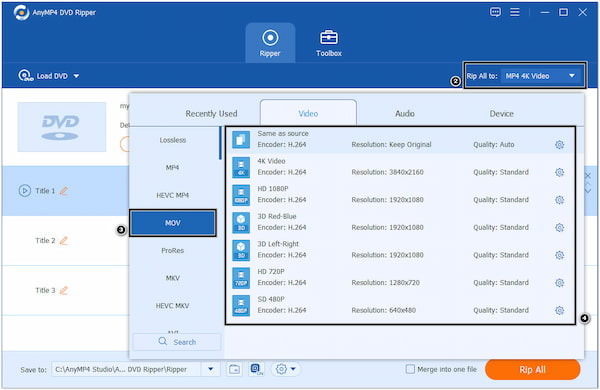Choose ProRes format
600x390 pixels.
click(x=173, y=250)
